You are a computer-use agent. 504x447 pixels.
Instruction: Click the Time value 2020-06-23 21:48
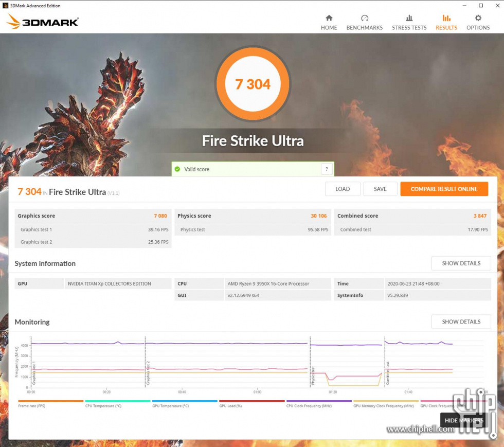coord(413,283)
